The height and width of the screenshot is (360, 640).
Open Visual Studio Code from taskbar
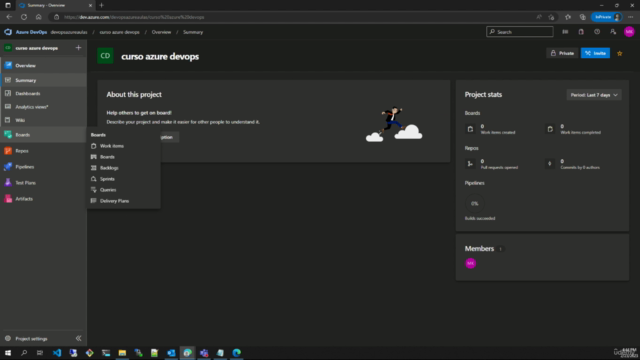tap(57, 353)
